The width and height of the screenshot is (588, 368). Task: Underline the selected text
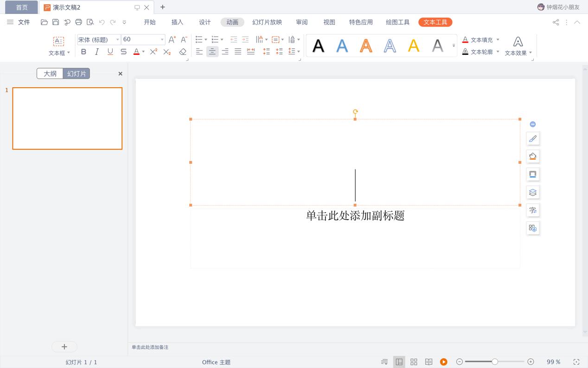(x=110, y=52)
